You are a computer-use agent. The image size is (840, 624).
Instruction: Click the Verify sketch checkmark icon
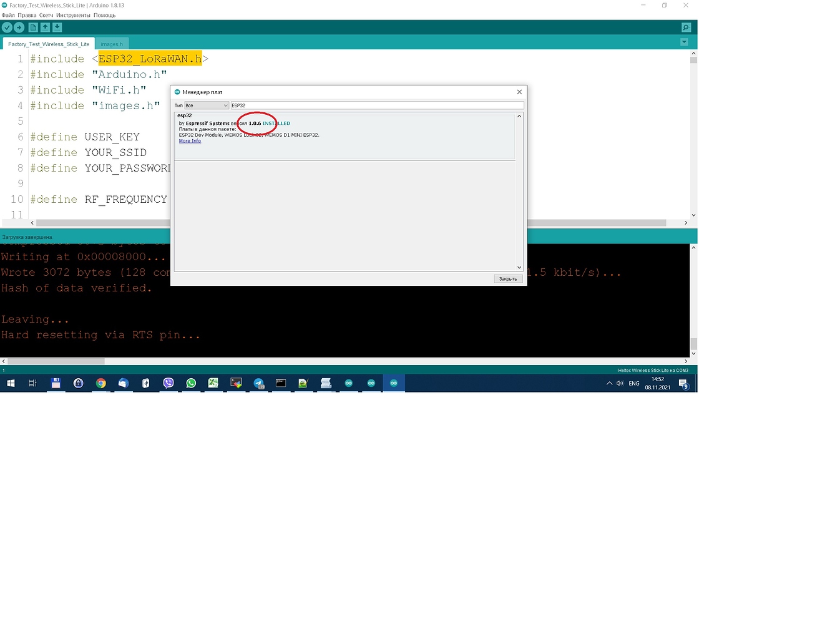tap(7, 27)
